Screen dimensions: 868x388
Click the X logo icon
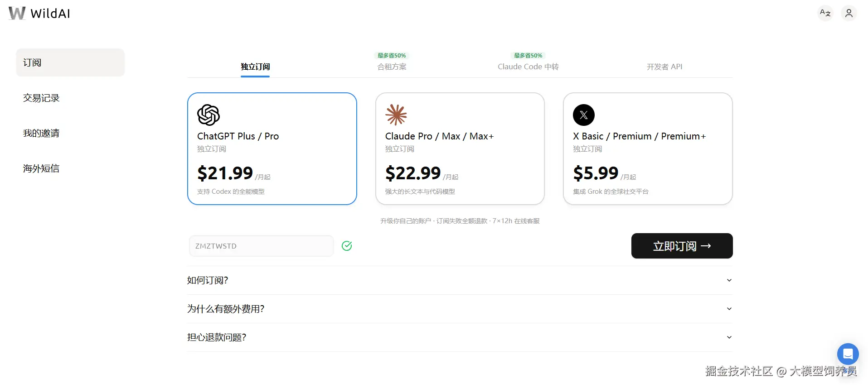584,115
